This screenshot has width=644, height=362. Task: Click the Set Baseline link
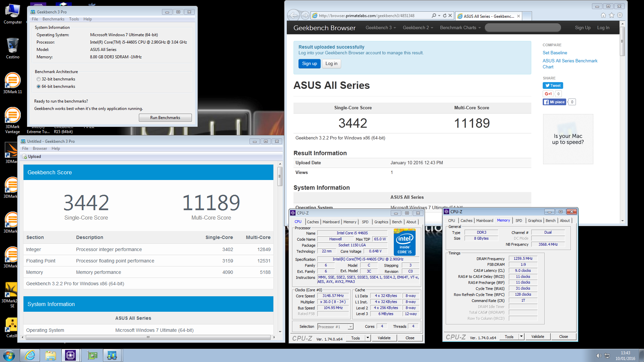pyautogui.click(x=555, y=53)
